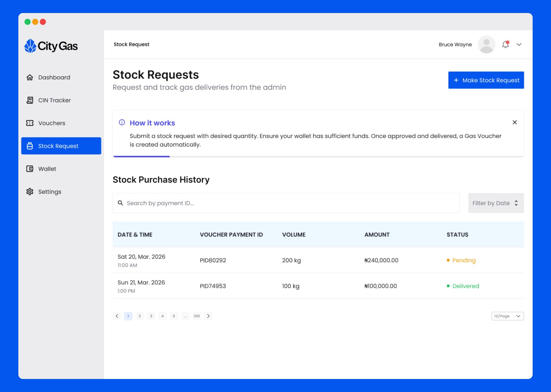The height and width of the screenshot is (392, 551).
Task: Close the How it works banner
Action: point(515,122)
